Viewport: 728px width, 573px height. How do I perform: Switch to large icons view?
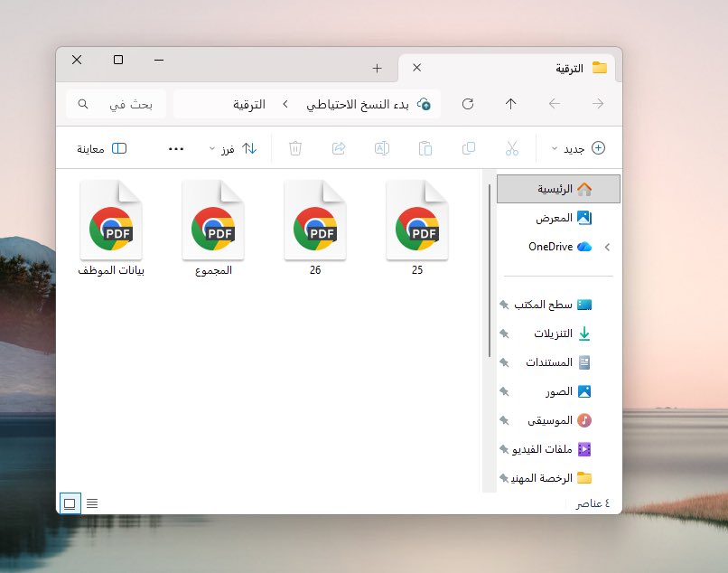click(70, 503)
